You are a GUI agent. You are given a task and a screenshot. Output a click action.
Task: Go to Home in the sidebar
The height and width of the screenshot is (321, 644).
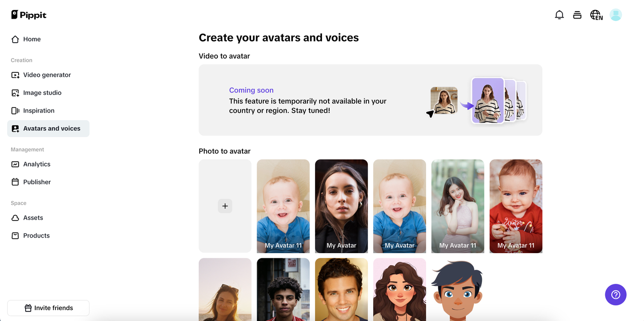pyautogui.click(x=32, y=39)
